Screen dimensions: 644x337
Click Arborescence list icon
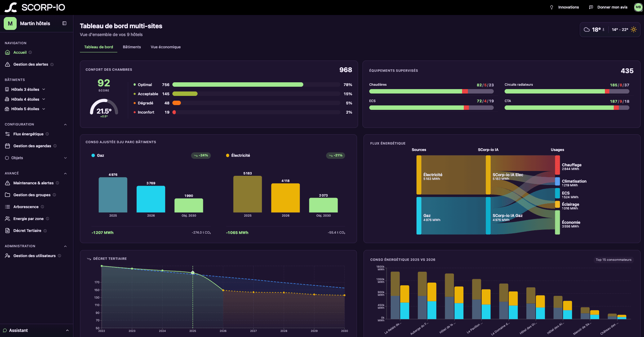click(x=7, y=207)
